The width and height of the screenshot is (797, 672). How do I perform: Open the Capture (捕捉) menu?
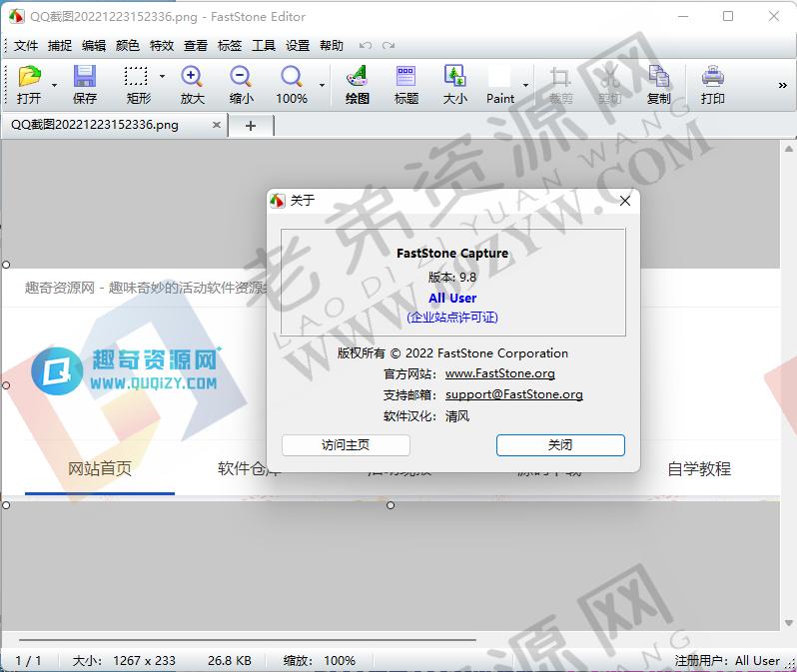tap(60, 46)
